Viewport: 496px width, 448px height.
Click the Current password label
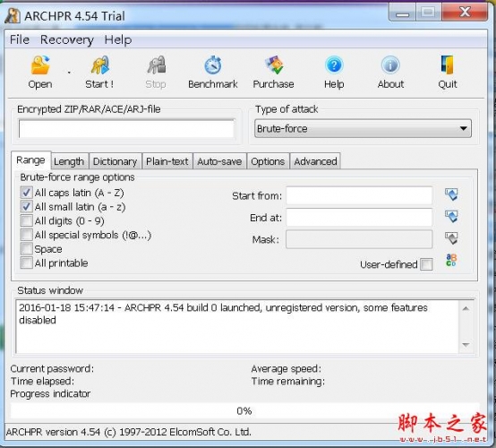(52, 368)
